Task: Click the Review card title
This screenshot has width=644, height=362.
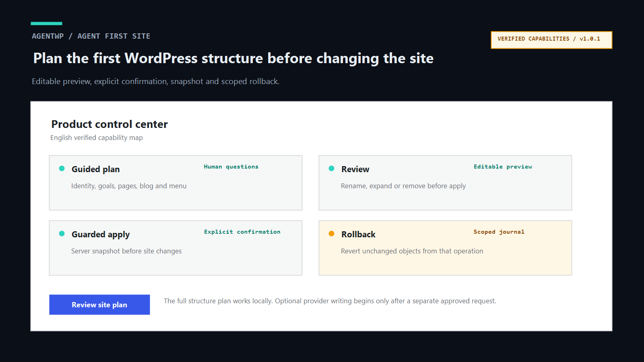Action: click(x=355, y=169)
